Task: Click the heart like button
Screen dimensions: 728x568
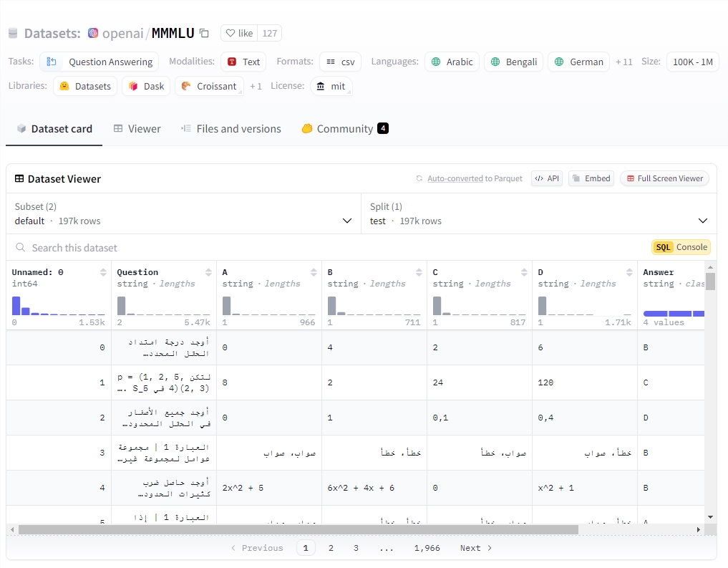Action: click(x=239, y=33)
